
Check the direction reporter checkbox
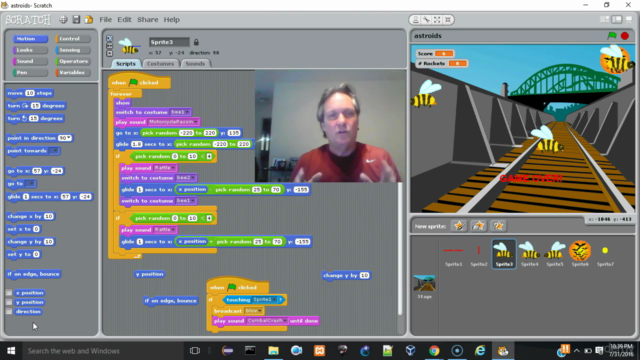point(9,311)
